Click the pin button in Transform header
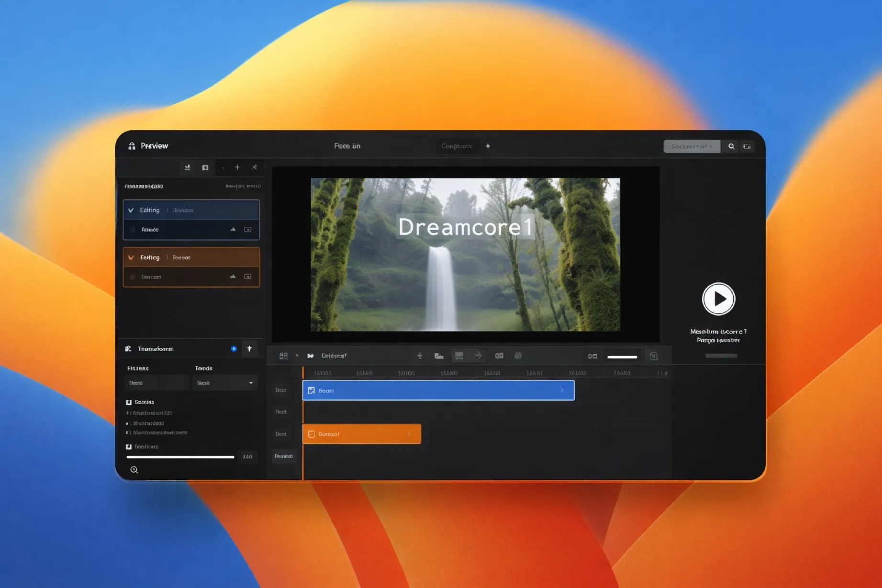The height and width of the screenshot is (588, 882). [x=249, y=349]
